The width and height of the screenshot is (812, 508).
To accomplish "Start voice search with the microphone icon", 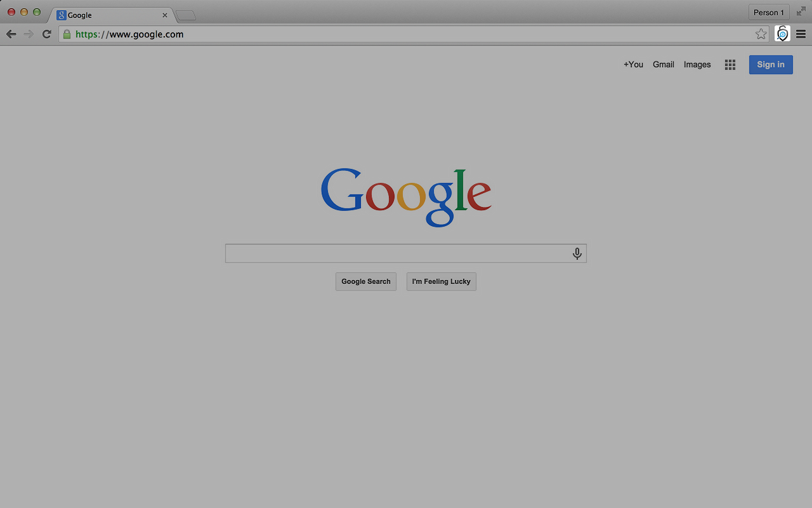I will [x=577, y=253].
